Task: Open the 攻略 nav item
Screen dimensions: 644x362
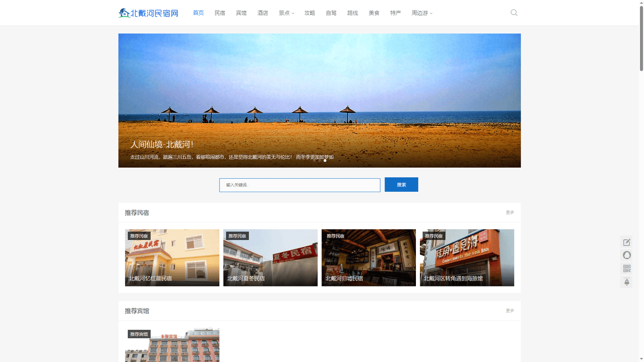Action: coord(309,13)
